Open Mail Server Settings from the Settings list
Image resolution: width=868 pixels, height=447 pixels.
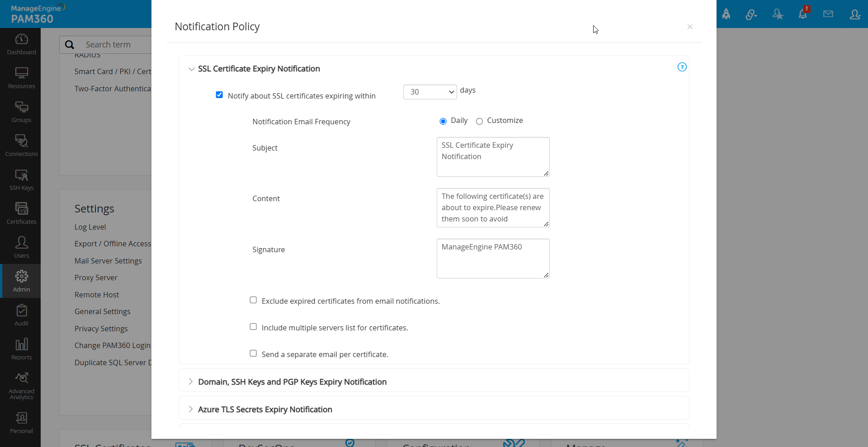108,261
